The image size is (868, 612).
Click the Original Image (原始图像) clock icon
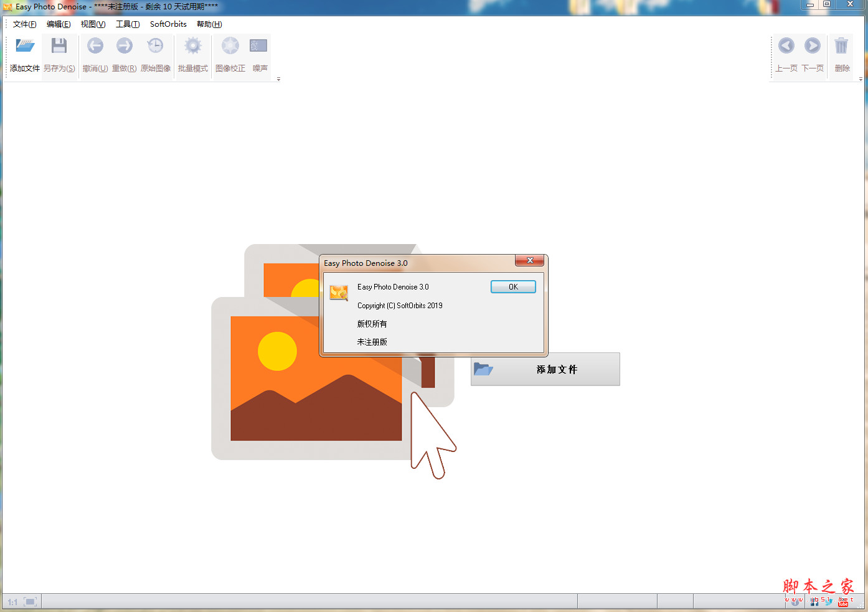[x=155, y=46]
